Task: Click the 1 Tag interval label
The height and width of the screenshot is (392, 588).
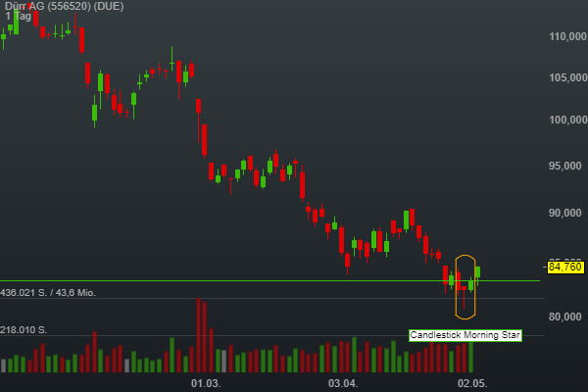Action: (x=18, y=16)
